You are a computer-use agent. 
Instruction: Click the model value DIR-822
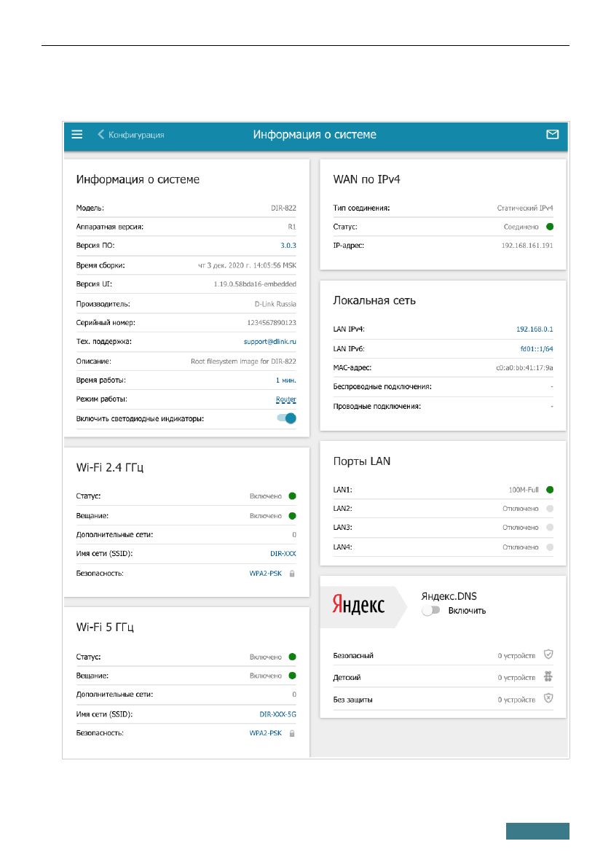(283, 208)
